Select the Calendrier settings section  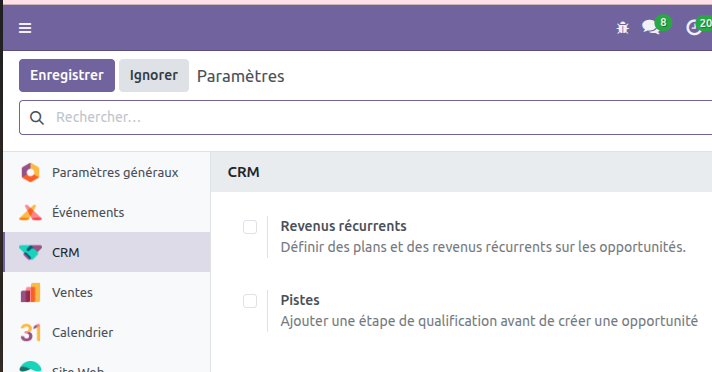(x=107, y=332)
